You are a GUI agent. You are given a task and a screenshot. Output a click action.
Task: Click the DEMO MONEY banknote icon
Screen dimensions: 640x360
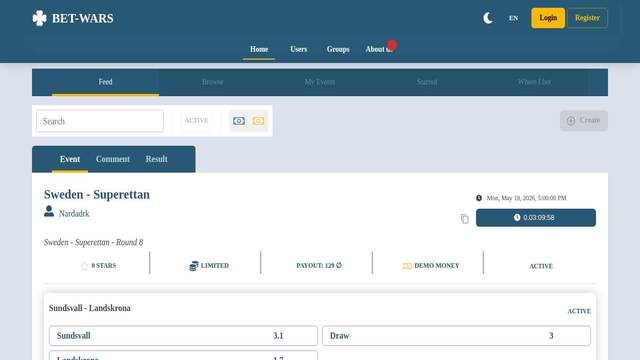point(407,266)
